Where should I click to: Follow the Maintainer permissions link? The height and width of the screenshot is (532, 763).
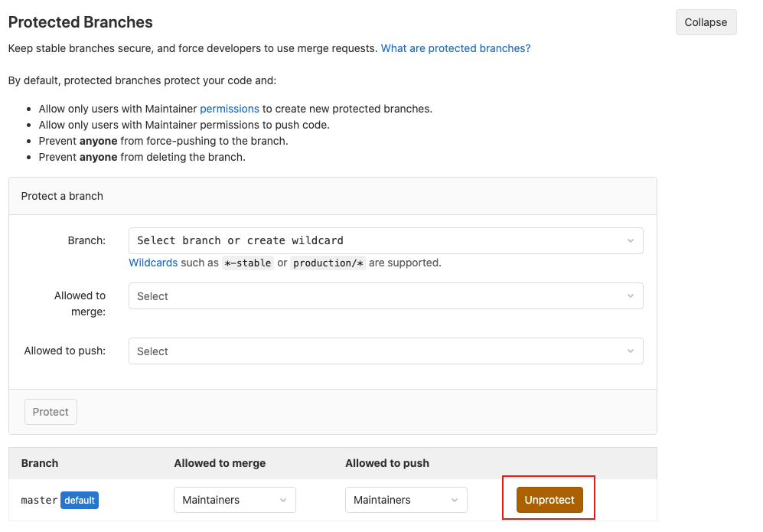[230, 109]
